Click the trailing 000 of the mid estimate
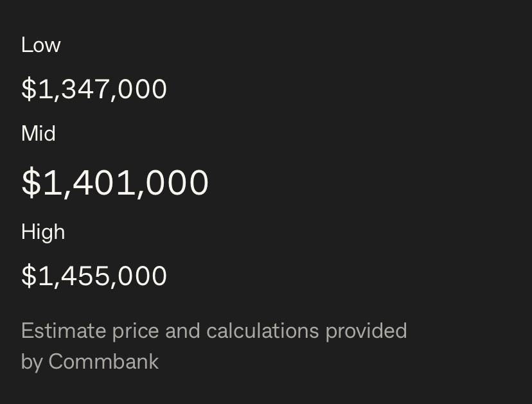Viewport: 532px width, 404px height. [177, 182]
